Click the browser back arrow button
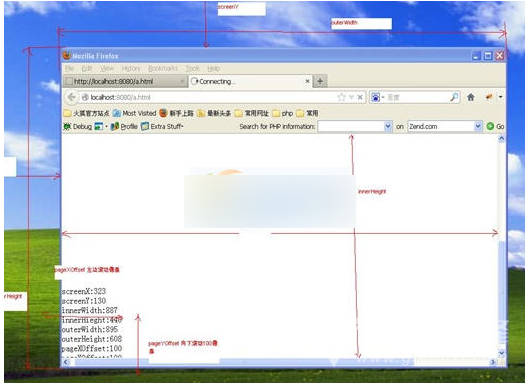The height and width of the screenshot is (383, 525). coord(71,97)
